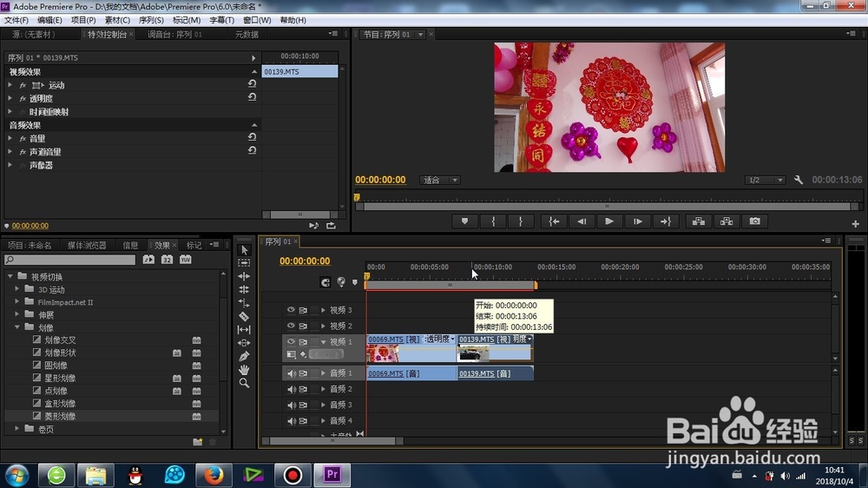Image resolution: width=868 pixels, height=488 pixels.
Task: Open program monitor settings wrench
Action: [x=799, y=180]
